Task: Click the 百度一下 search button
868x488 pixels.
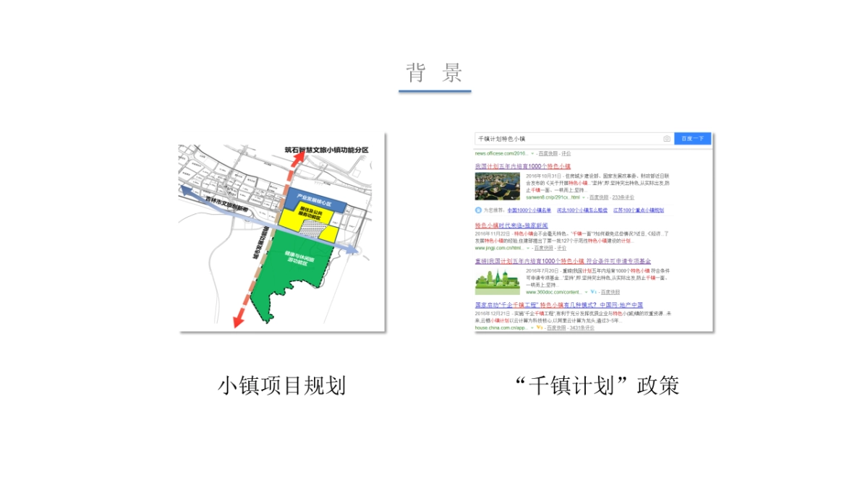Action: tap(692, 138)
